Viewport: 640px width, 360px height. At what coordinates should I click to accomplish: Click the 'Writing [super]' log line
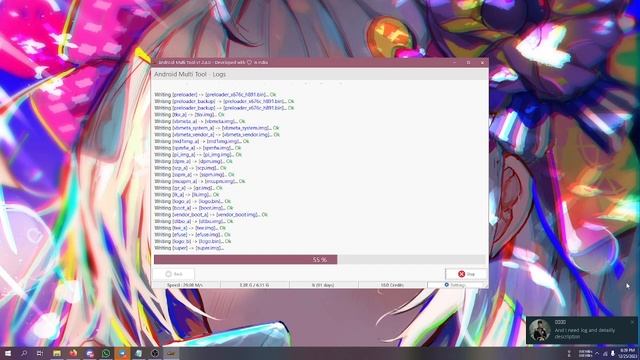[189, 248]
